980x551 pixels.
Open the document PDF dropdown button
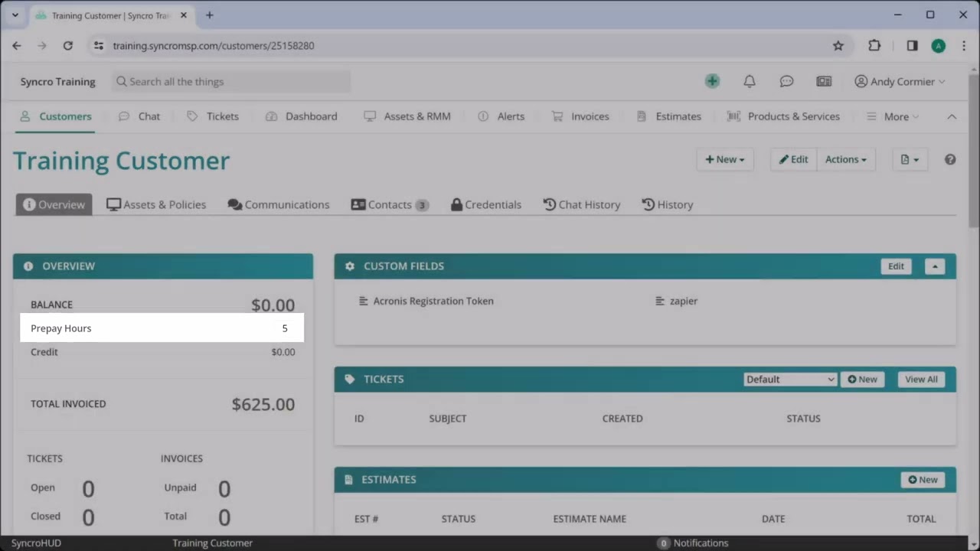point(910,159)
